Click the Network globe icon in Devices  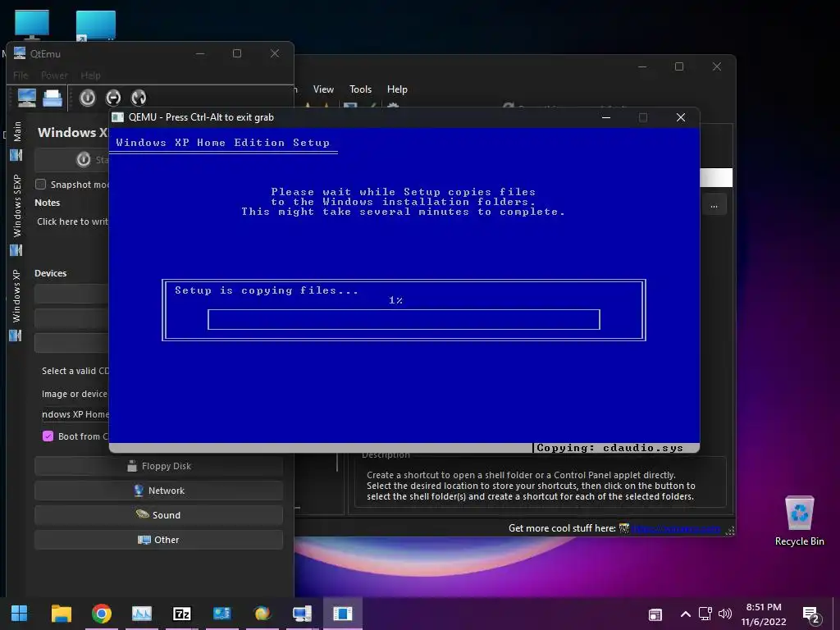139,491
